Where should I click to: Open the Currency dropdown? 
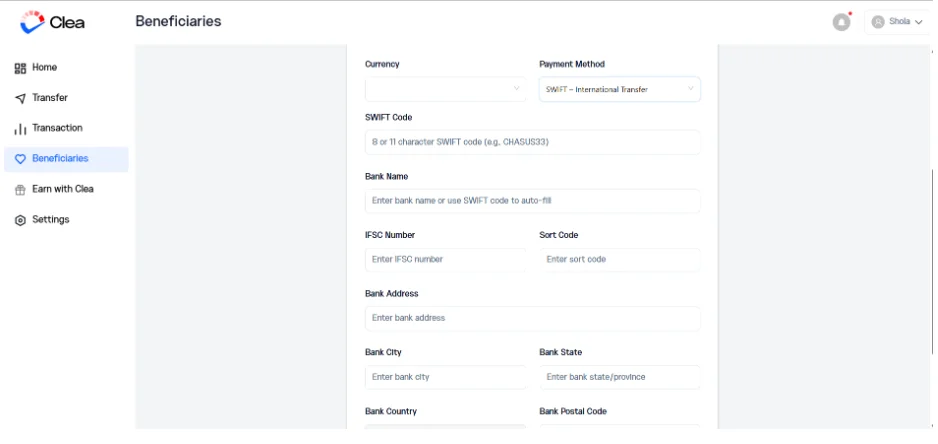click(446, 89)
